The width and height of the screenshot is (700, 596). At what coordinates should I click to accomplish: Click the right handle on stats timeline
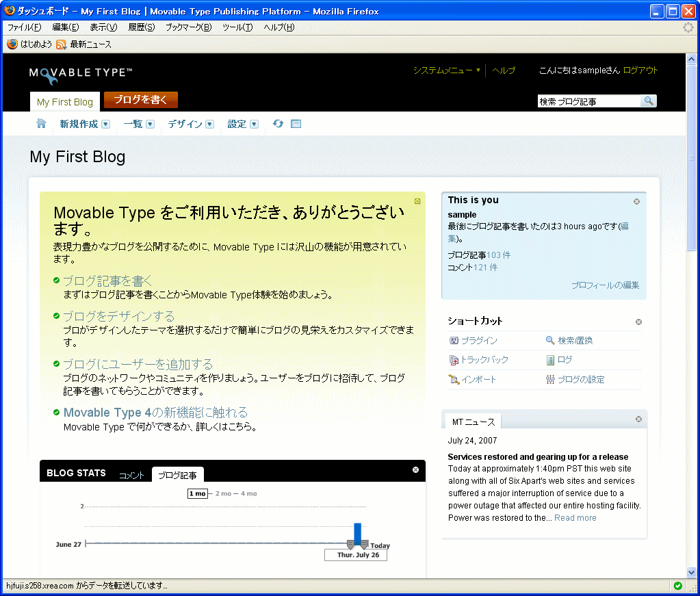364,544
